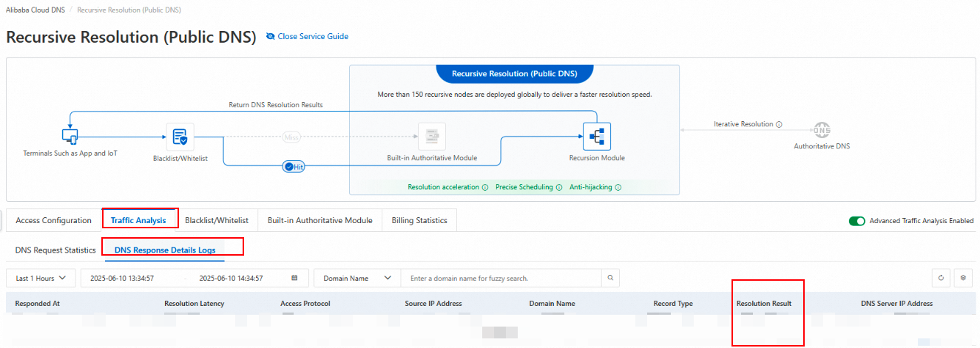Click the Hit badge in the flow diagram
Viewport: 980px width, 348px height.
click(294, 167)
